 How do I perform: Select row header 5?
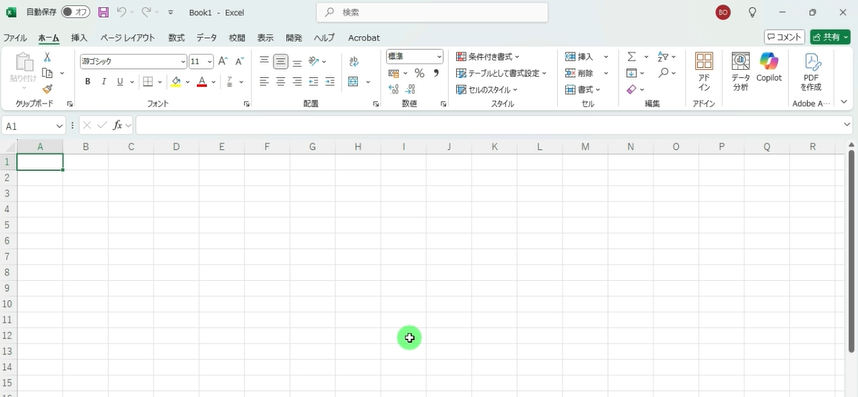coord(8,225)
